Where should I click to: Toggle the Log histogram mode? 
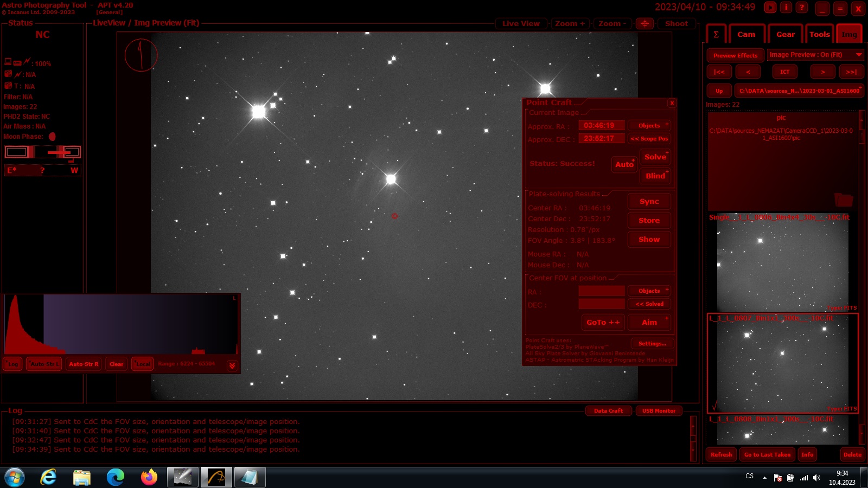[x=13, y=364]
